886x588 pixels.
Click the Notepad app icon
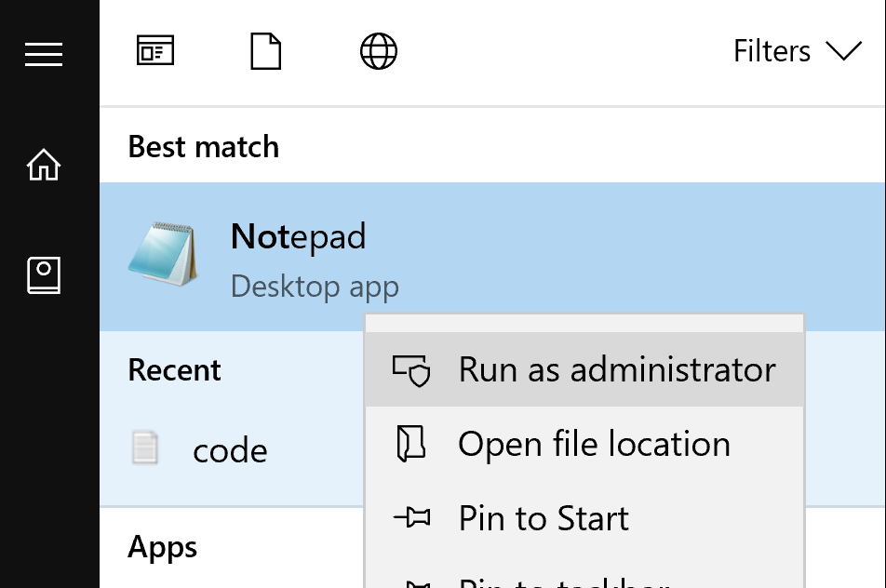163,254
